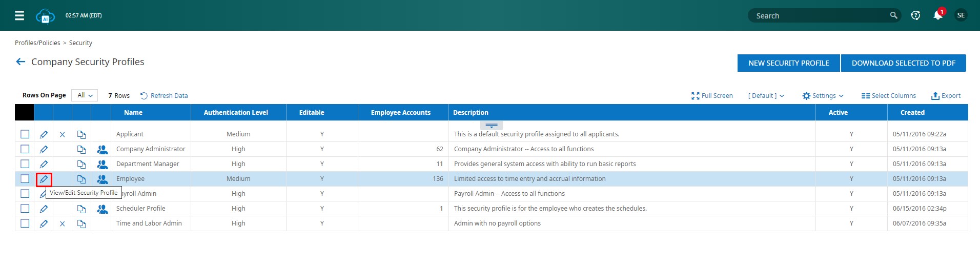Delete the Applicant profile with the X icon
Screen dimensions: 980x265
click(63, 135)
